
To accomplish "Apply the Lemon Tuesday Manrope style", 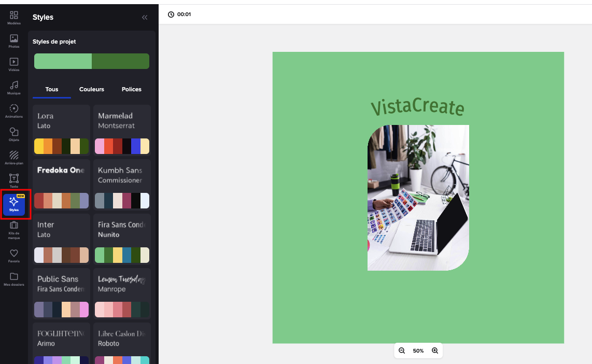I will click(x=122, y=293).
